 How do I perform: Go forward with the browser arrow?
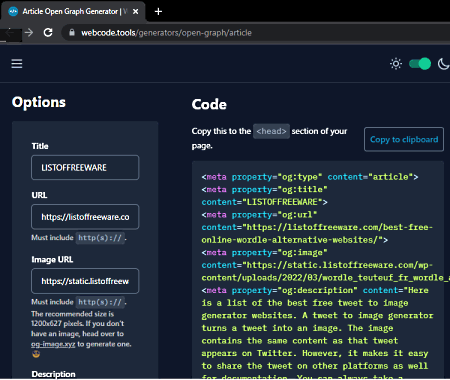(x=29, y=32)
